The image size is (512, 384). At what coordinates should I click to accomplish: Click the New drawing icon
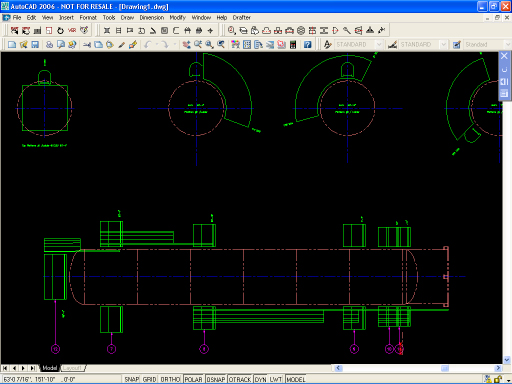click(x=12, y=44)
